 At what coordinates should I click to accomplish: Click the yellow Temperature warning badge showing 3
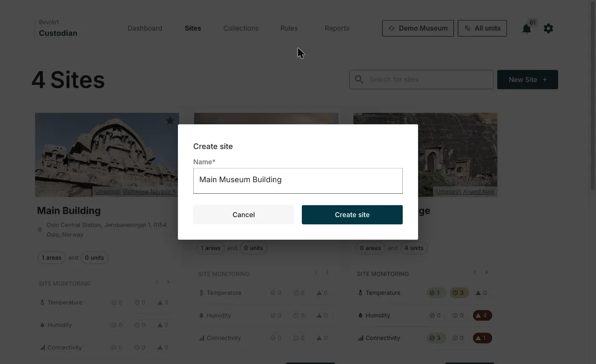tap(459, 293)
